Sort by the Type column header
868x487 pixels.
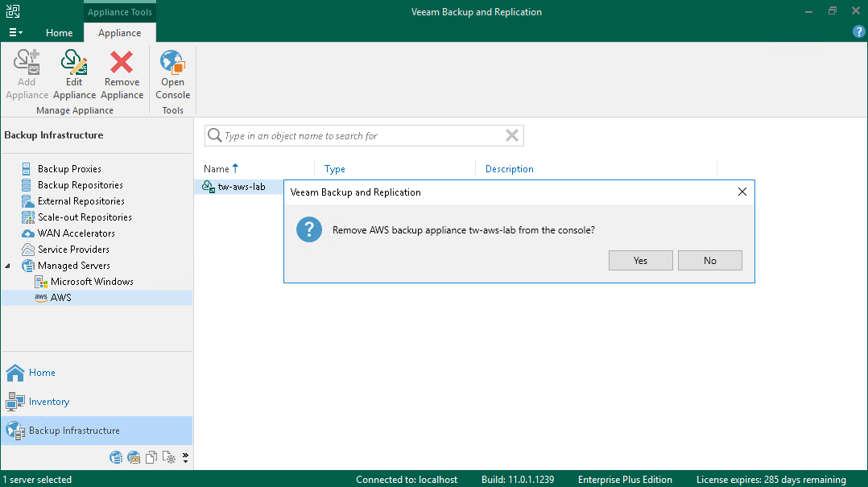click(334, 169)
